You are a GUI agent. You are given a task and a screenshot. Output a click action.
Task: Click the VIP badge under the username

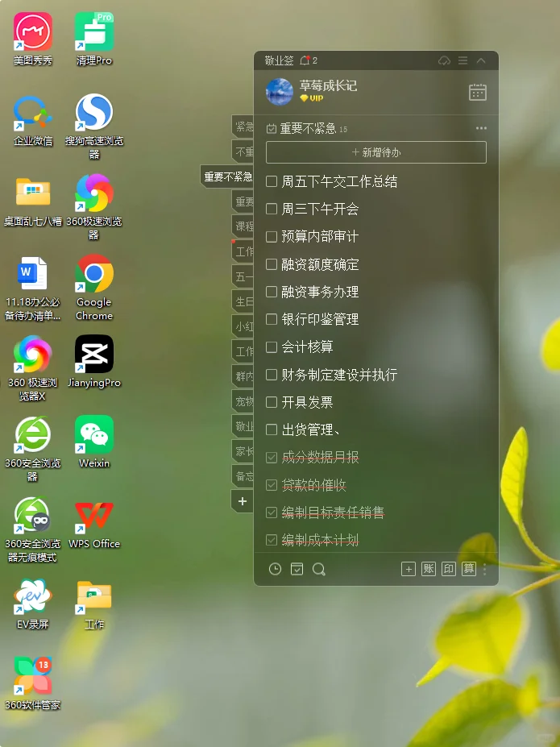click(x=312, y=98)
